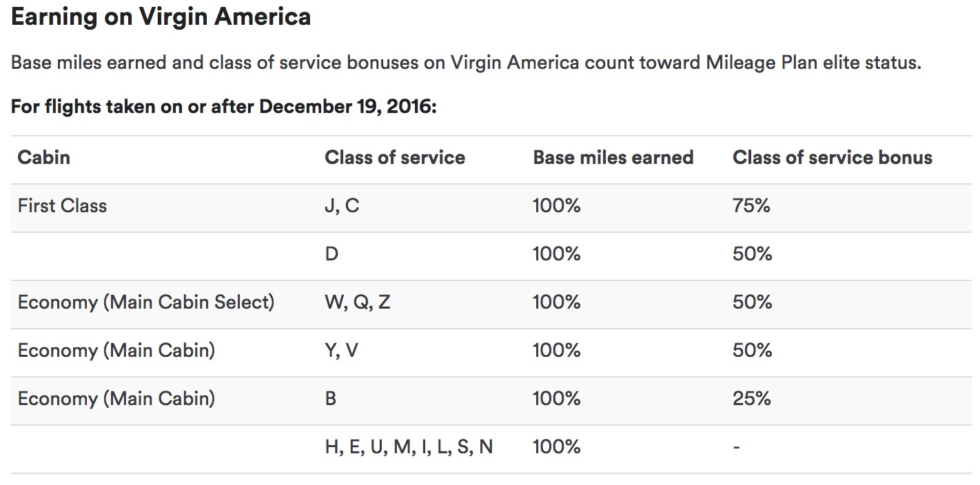980x485 pixels.
Task: Select the "J, C" class cell
Action: (342, 206)
